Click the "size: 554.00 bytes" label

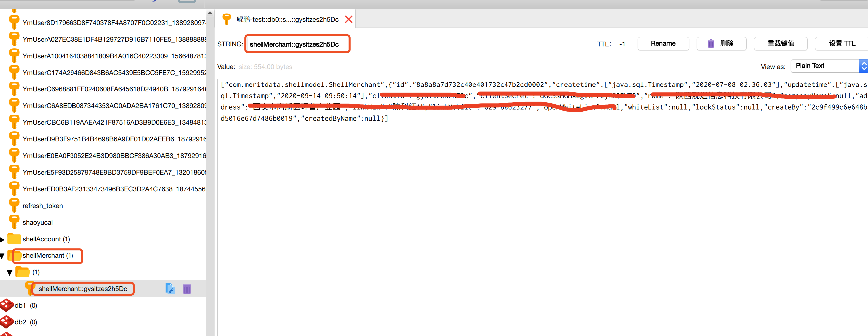(x=265, y=67)
